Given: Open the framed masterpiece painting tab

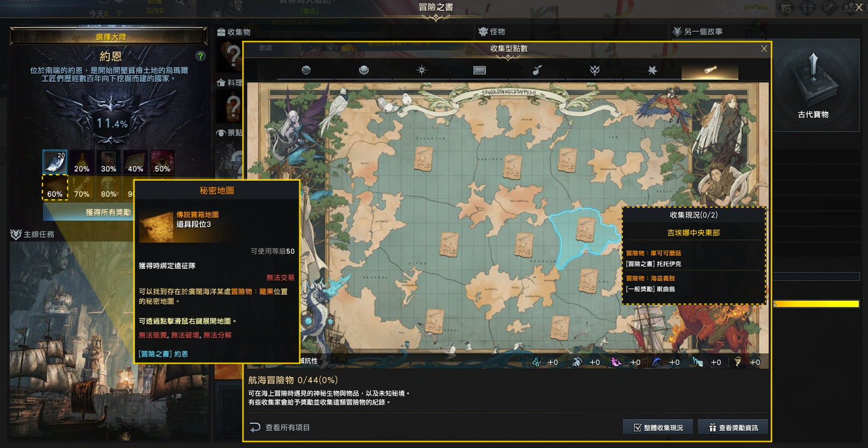Looking at the screenshot, I should tap(479, 70).
